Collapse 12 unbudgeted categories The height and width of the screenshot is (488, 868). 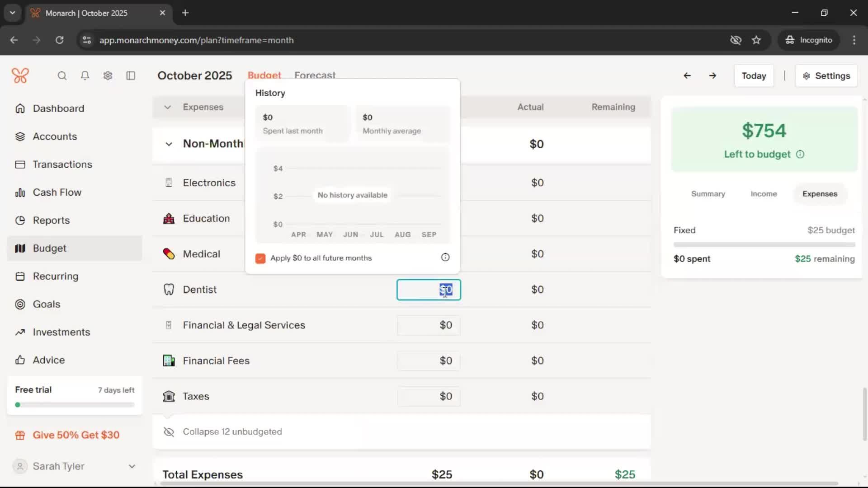click(232, 432)
